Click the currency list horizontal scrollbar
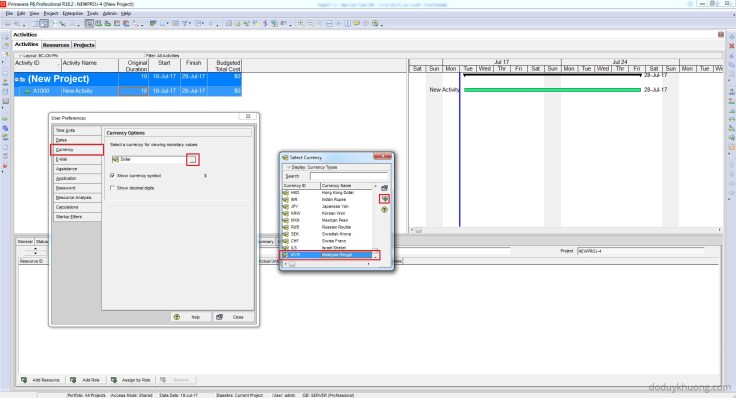The image size is (736, 398). [x=327, y=264]
